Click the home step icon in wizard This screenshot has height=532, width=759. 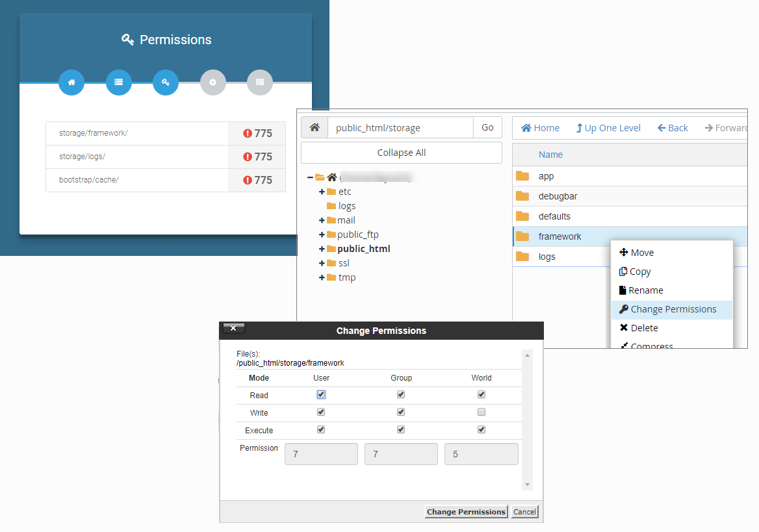point(71,82)
